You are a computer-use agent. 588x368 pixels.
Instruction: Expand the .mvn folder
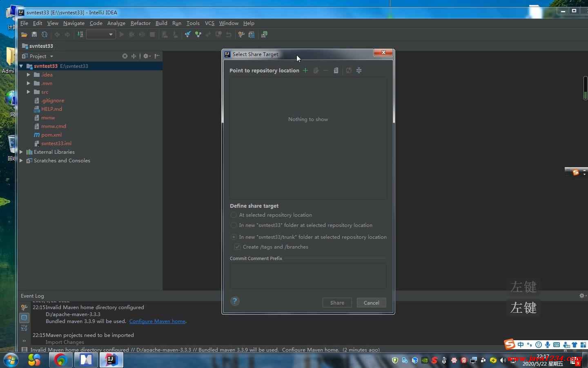29,83
